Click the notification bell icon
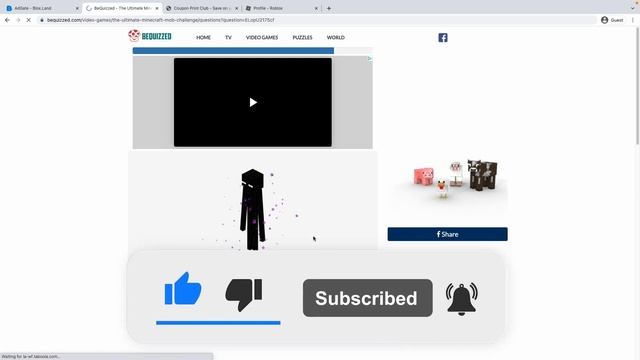Image resolution: width=640 pixels, height=360 pixels. coord(462,299)
